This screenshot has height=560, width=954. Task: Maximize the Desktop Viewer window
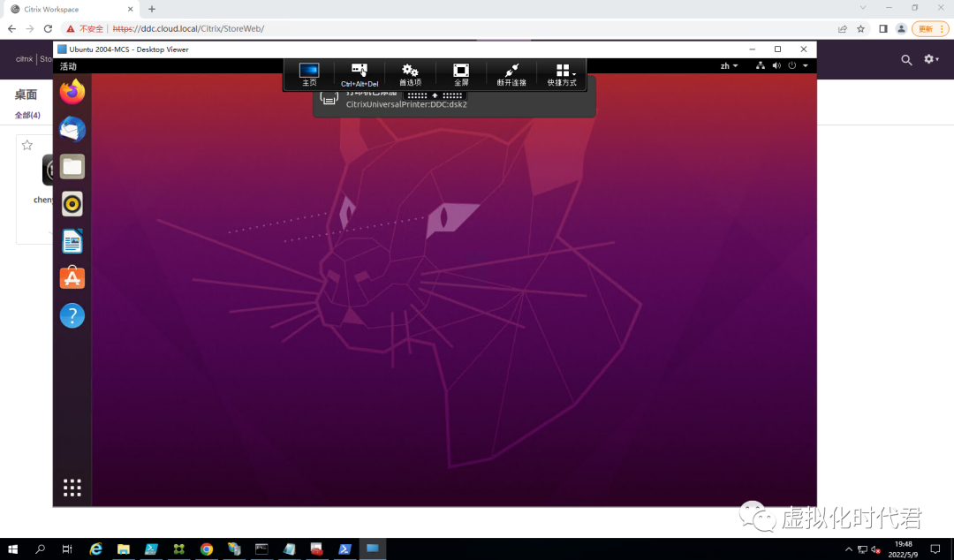click(777, 49)
